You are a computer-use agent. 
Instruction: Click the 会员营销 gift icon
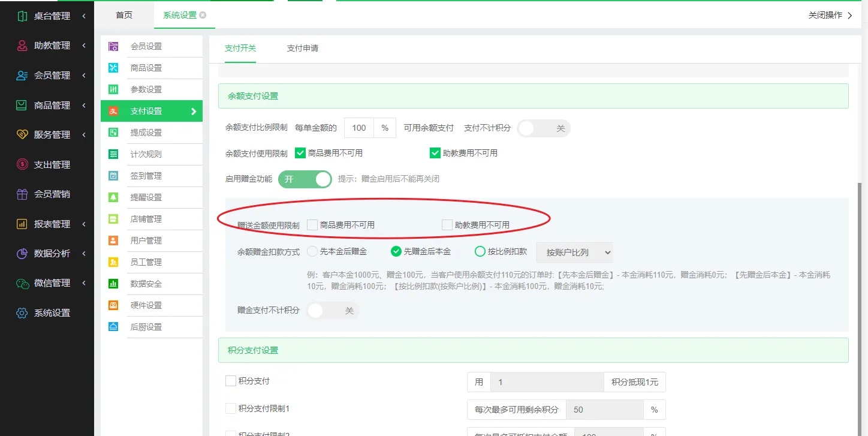coord(22,194)
